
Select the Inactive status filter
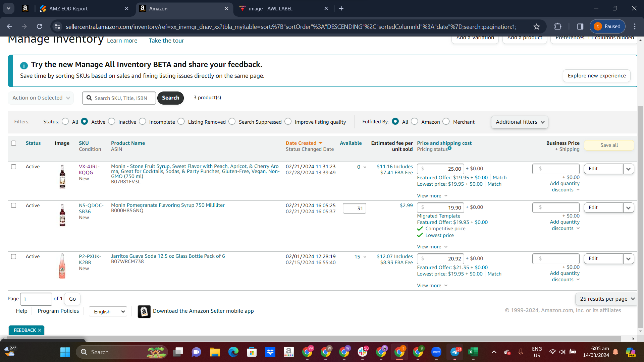(x=112, y=121)
